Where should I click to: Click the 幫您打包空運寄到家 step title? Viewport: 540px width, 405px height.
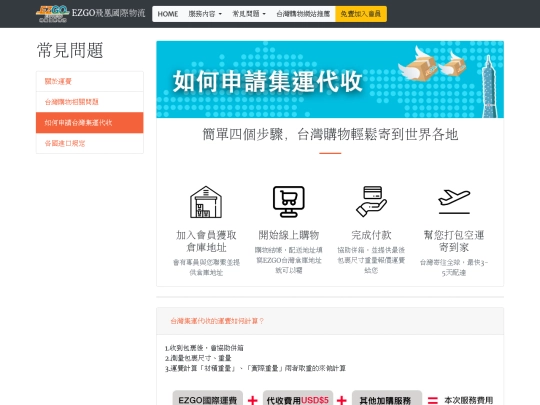[x=454, y=241]
